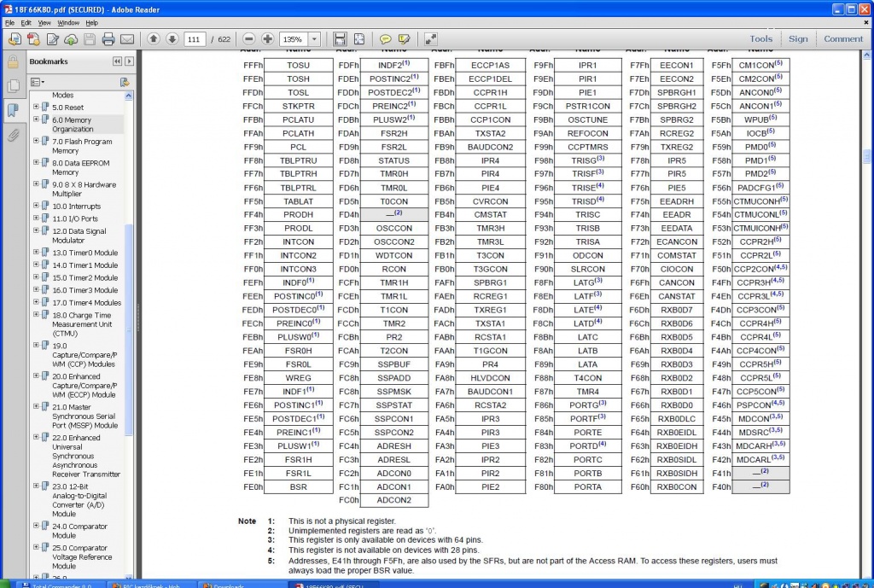Click the CANSTAT register cell
The image size is (874, 588).
tap(677, 296)
